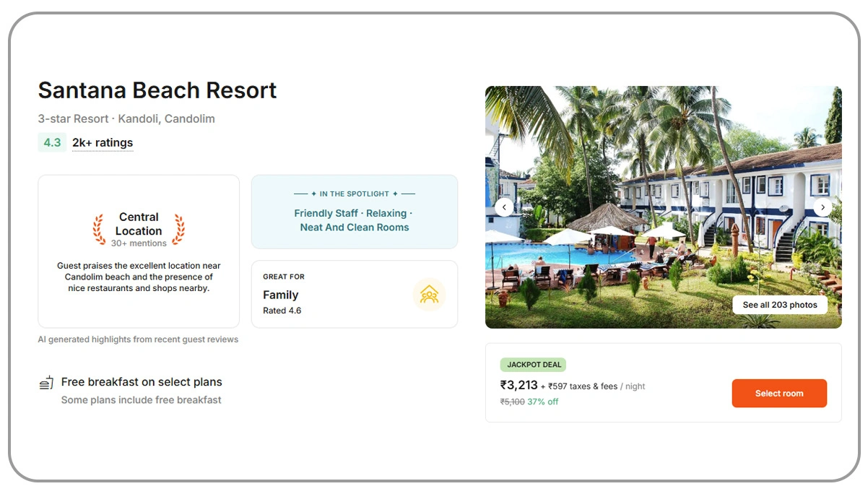Image resolution: width=868 pixels, height=494 pixels.
Task: Click the Kandoli, Candolim location text
Action: click(x=166, y=118)
